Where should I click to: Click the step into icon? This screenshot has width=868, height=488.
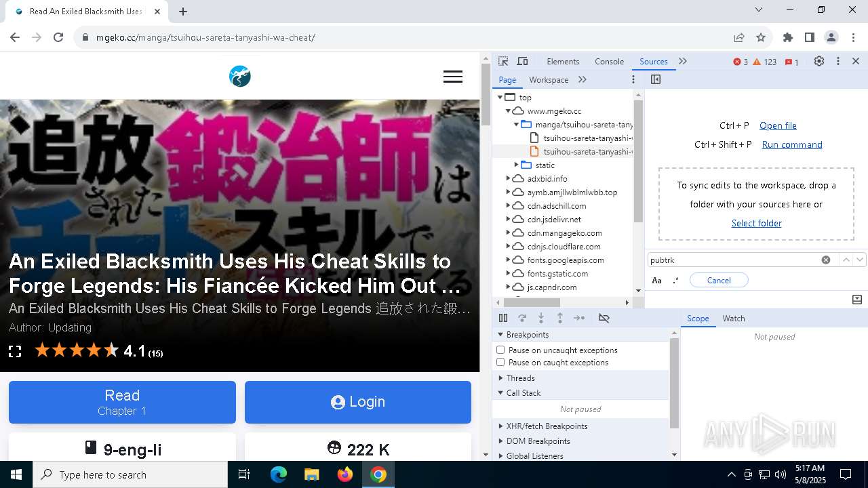click(x=541, y=318)
